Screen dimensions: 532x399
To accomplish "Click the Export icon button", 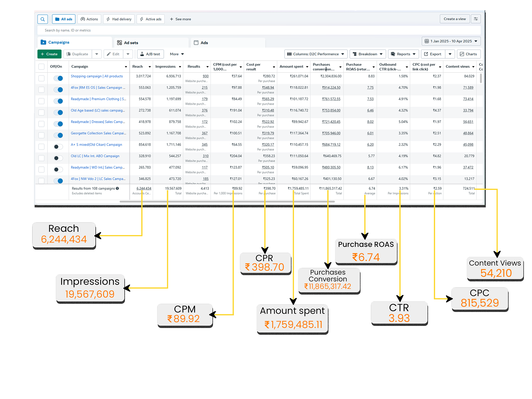I will pos(433,54).
